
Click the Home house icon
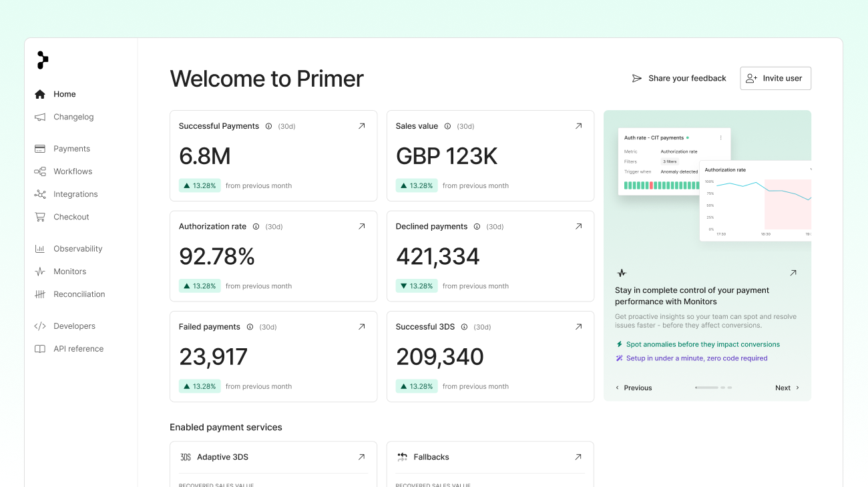coord(40,94)
